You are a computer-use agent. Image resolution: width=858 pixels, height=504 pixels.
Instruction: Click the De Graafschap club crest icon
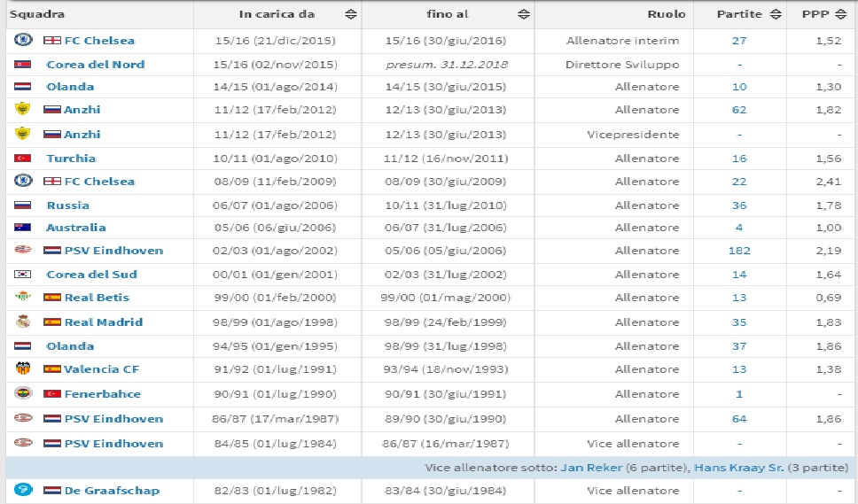point(23,489)
